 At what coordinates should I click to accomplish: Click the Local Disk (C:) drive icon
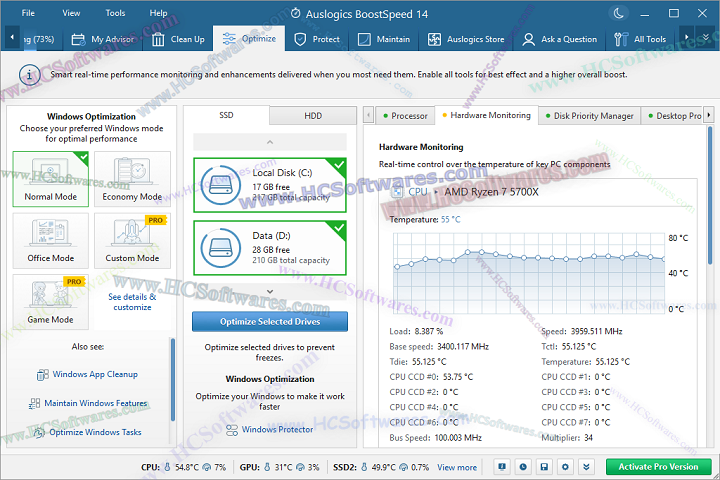221,185
